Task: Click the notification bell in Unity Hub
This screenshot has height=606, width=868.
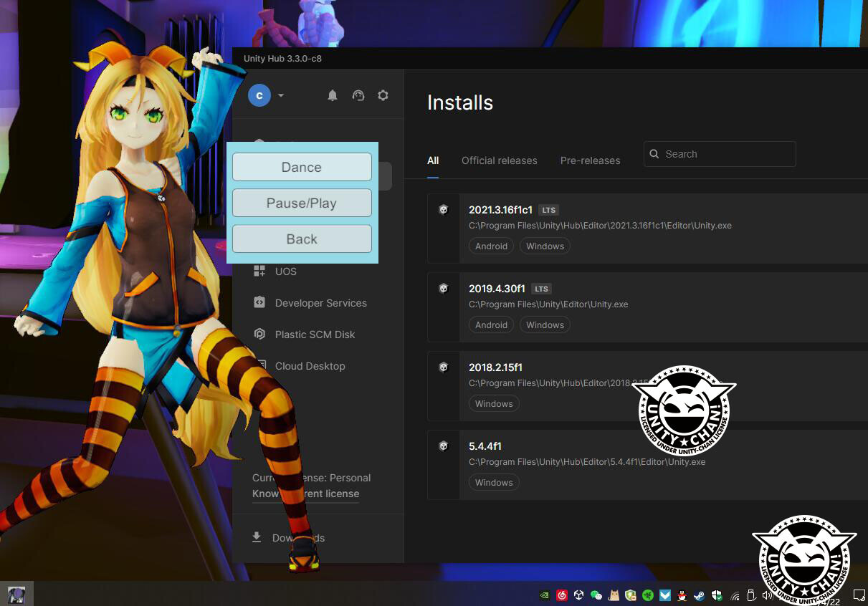Action: coord(333,95)
